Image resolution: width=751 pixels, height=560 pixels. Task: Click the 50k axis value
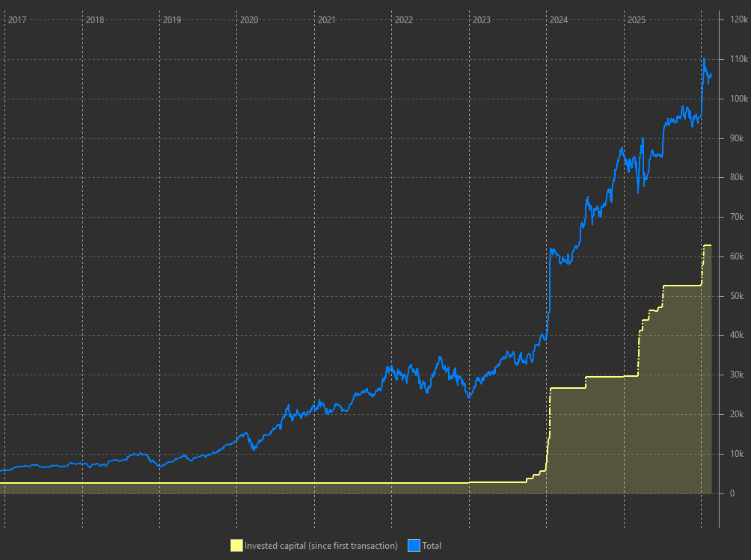click(x=737, y=296)
